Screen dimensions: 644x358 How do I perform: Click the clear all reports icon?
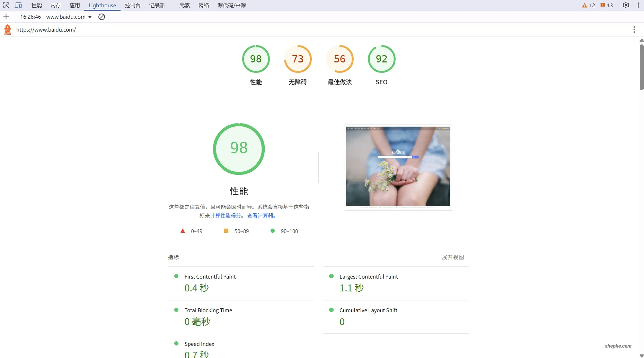tap(102, 17)
